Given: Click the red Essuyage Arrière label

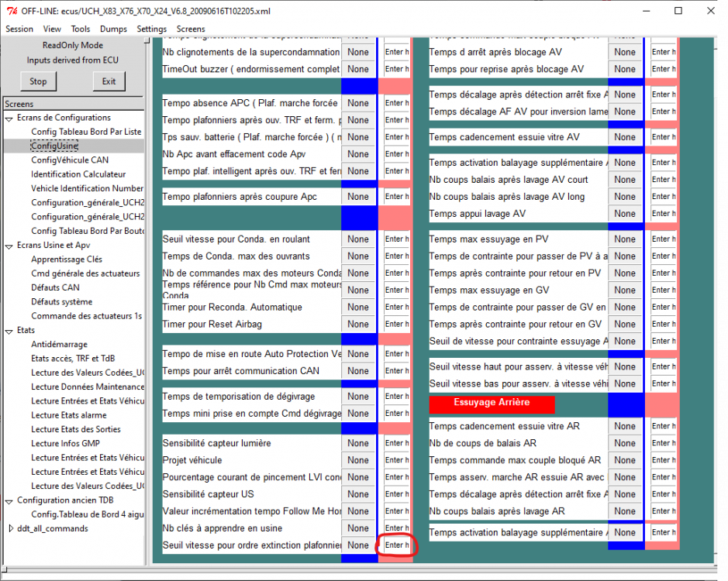Looking at the screenshot, I should pyautogui.click(x=492, y=404).
